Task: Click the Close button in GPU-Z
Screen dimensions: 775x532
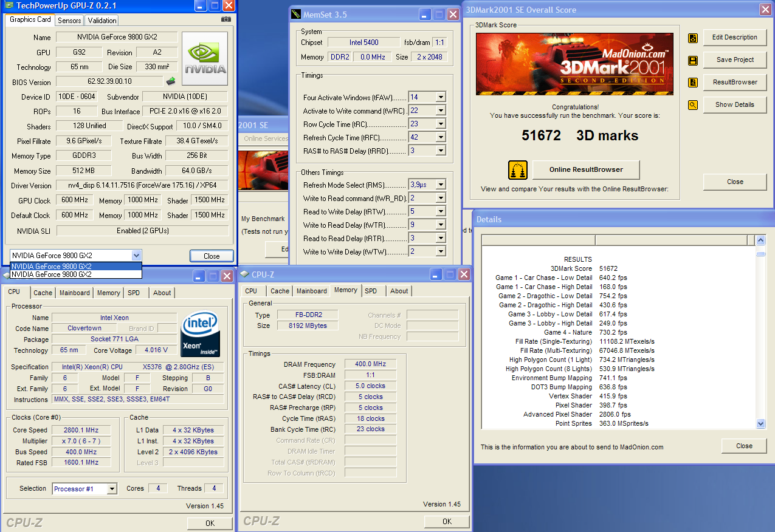Action: 212,256
